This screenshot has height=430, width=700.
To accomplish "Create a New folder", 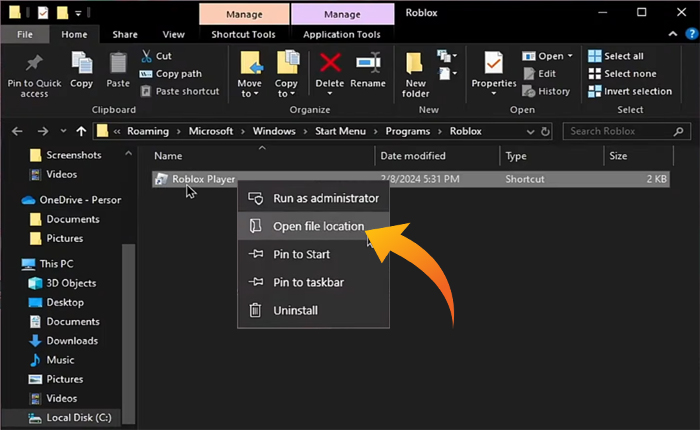I will pos(415,74).
